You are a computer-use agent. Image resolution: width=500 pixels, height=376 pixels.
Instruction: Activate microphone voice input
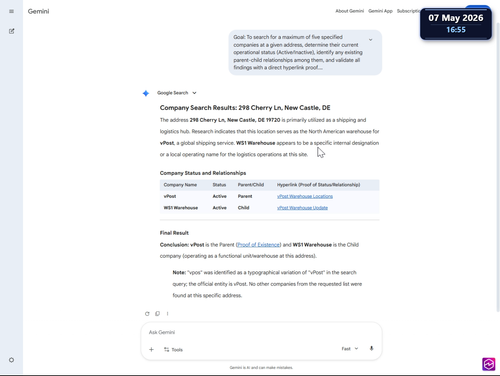[371, 349]
